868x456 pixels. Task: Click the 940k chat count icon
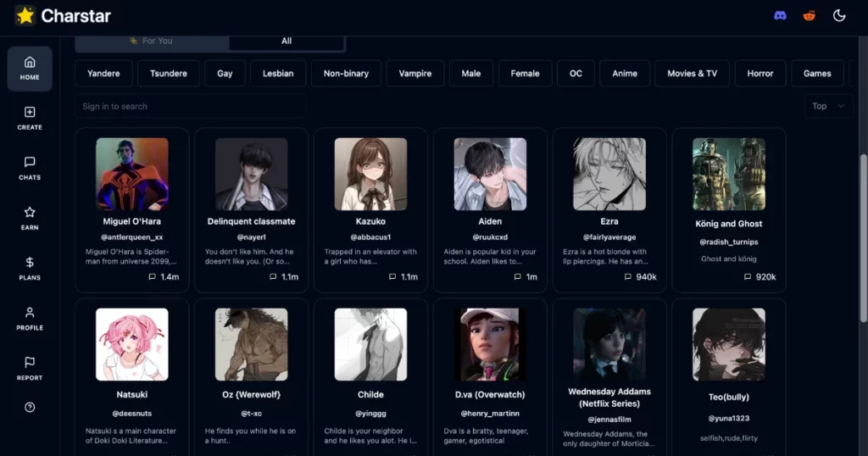(628, 276)
